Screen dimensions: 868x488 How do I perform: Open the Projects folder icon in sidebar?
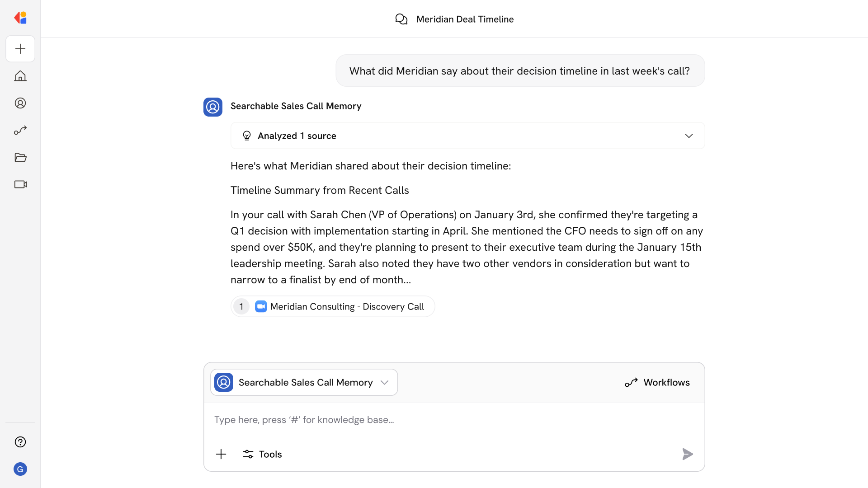click(20, 157)
